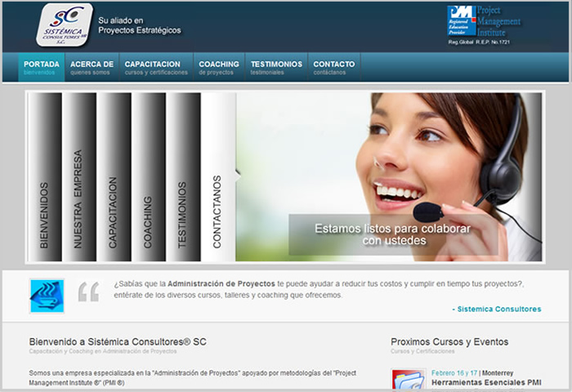Click the 'Estamos listos para colaborar' caption
Screen dimensions: 572x392
[x=393, y=234]
